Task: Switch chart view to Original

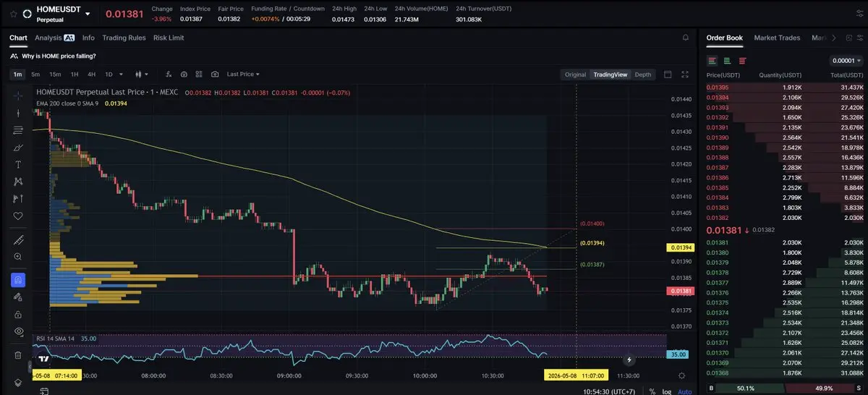Action: [x=575, y=75]
